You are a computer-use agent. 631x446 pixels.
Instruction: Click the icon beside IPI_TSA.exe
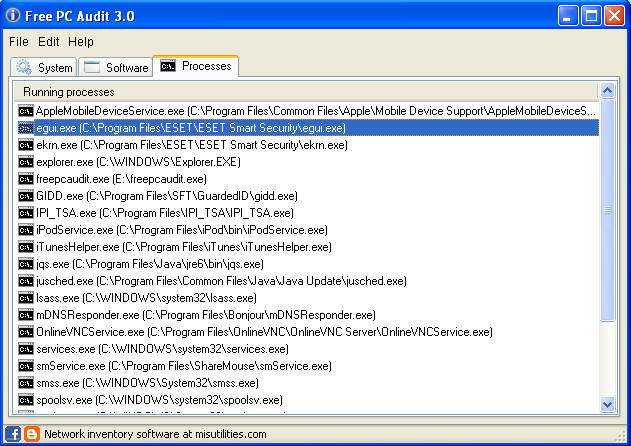coord(26,213)
